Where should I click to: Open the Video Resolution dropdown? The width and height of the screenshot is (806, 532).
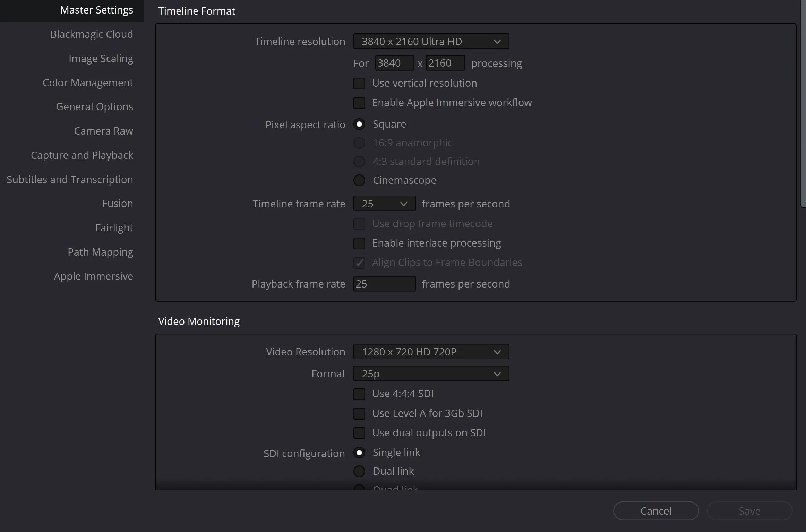[431, 352]
